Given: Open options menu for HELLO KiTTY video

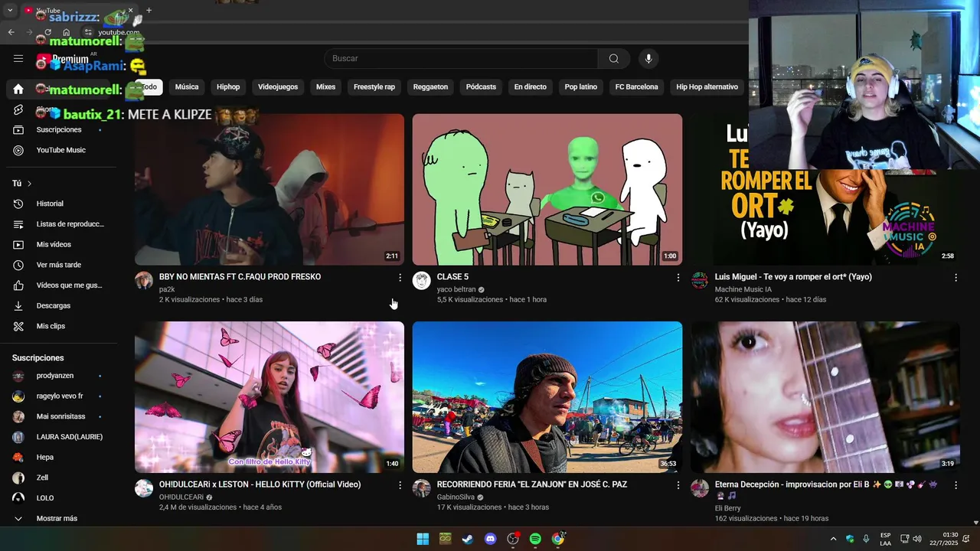Looking at the screenshot, I should tap(400, 485).
